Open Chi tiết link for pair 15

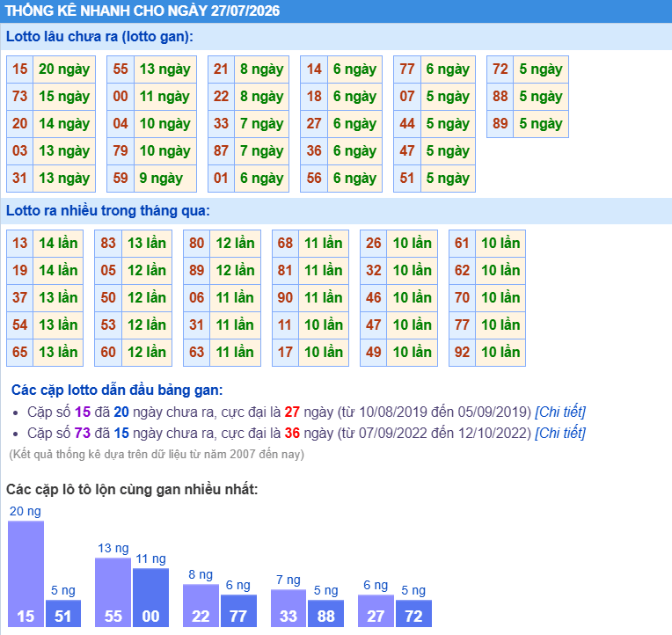point(559,412)
